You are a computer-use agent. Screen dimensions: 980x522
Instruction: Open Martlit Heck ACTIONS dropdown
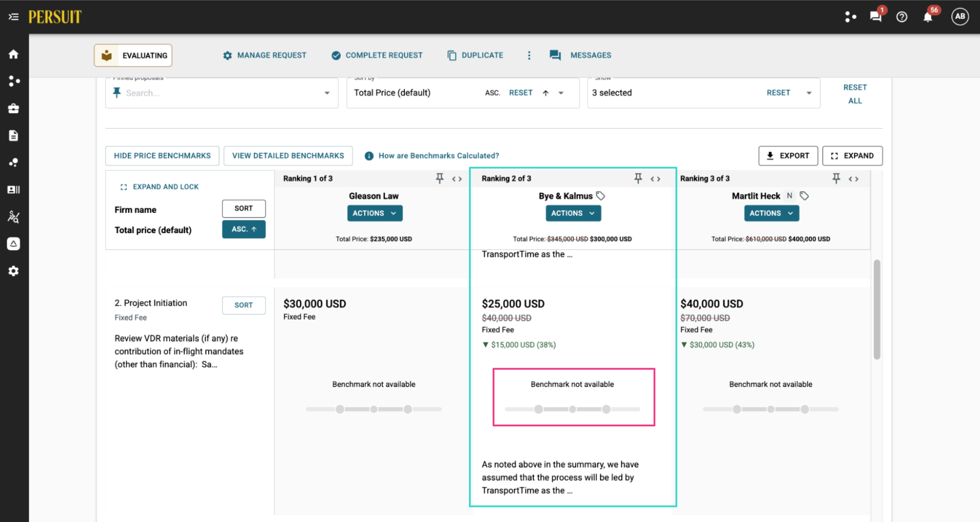click(771, 213)
